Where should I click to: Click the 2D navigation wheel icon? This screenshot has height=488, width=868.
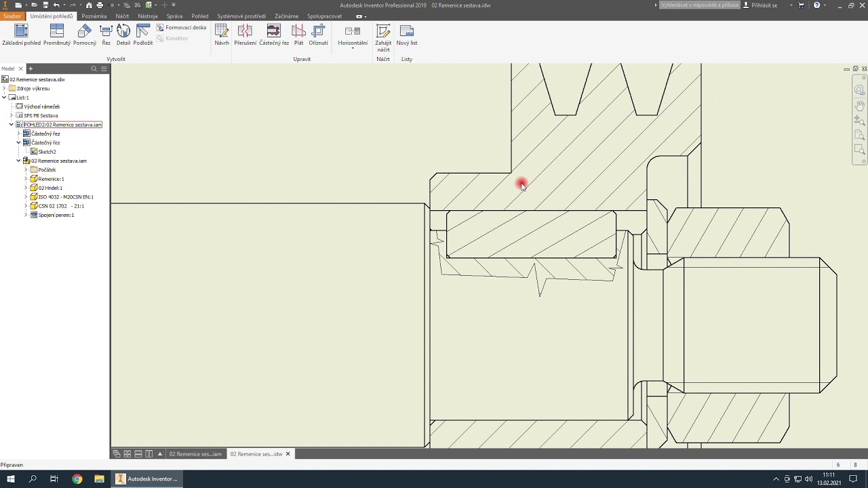[859, 89]
